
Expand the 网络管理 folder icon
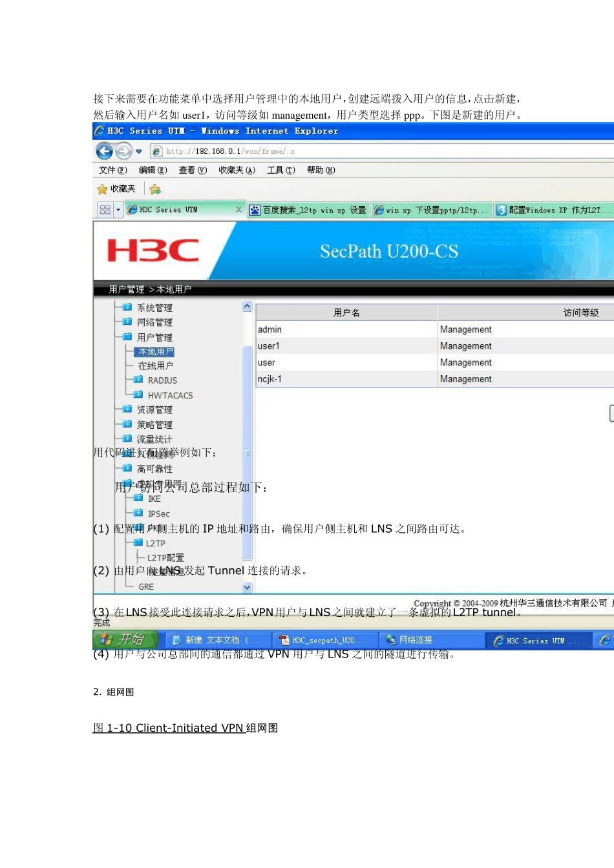click(127, 321)
